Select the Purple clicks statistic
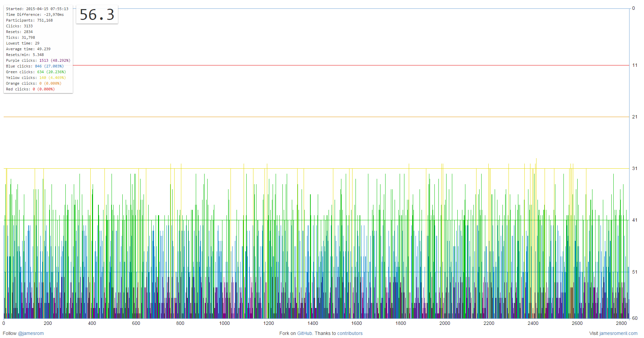The height and width of the screenshot is (338, 644). [38, 60]
